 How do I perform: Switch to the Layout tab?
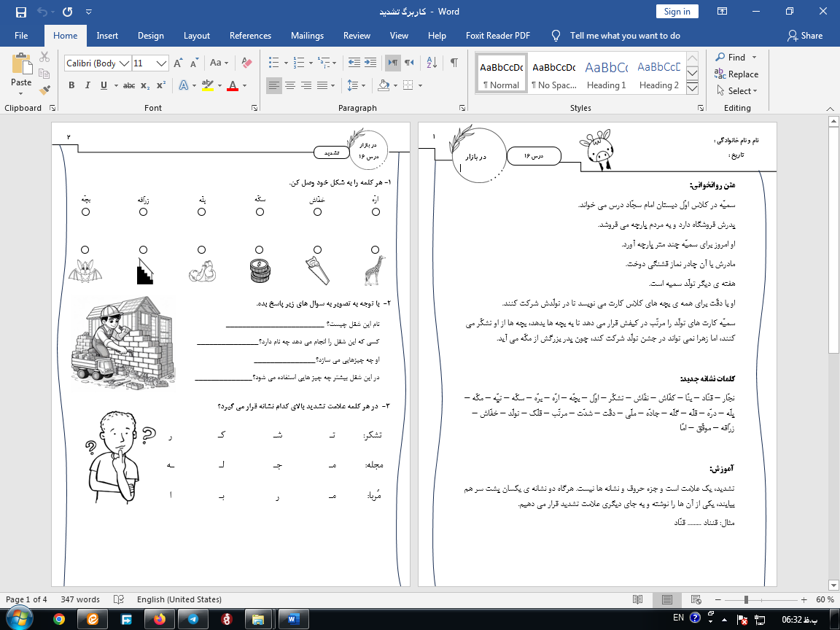click(196, 36)
